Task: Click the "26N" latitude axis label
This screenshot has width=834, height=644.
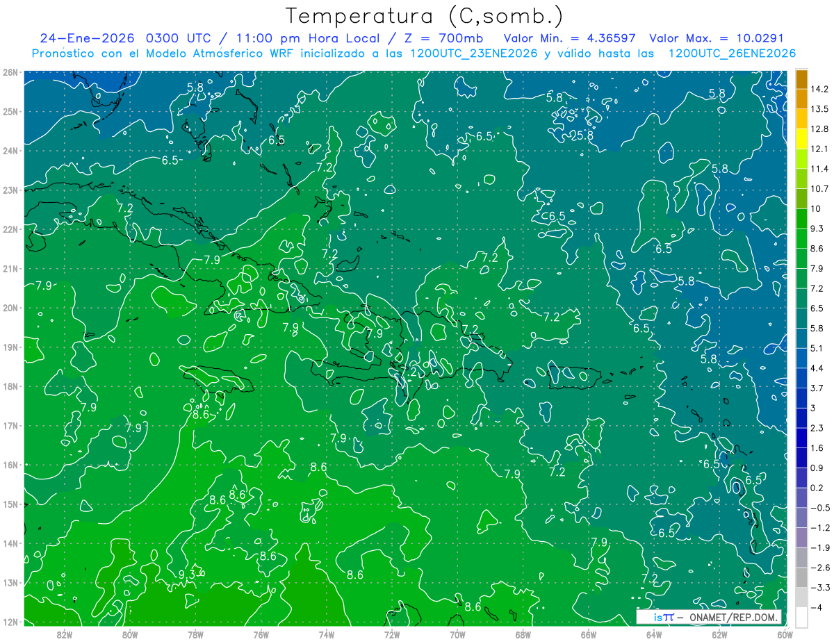Action: click(10, 72)
